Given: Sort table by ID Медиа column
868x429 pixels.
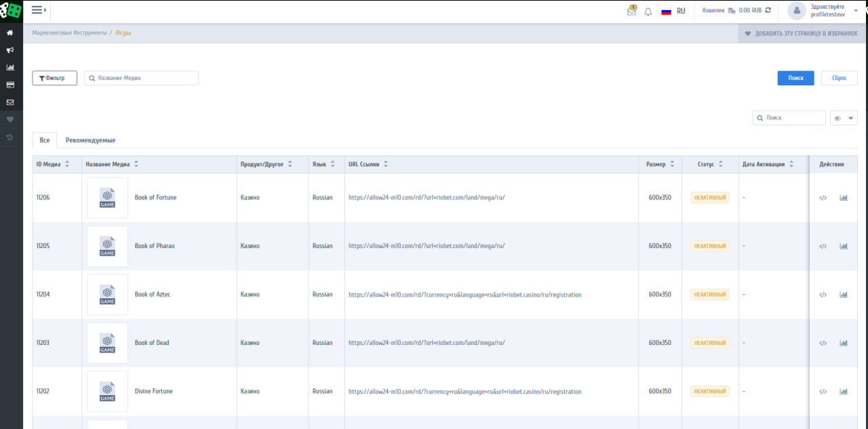Looking at the screenshot, I should pyautogui.click(x=66, y=165).
